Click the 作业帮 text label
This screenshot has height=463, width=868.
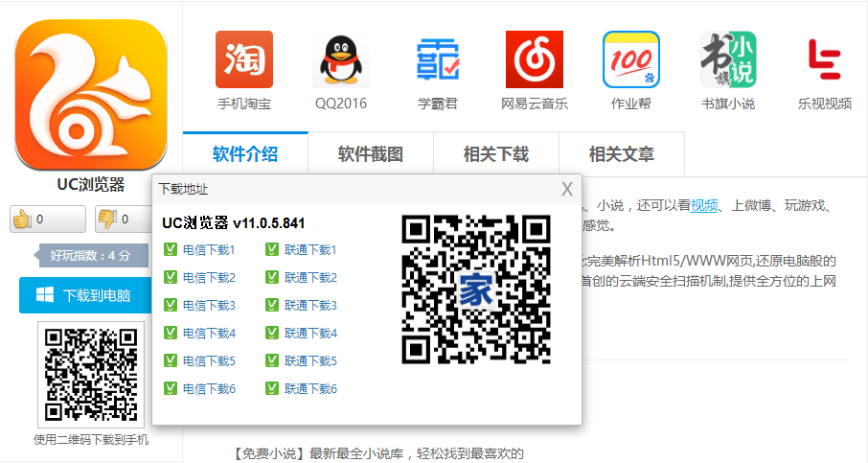[x=631, y=104]
